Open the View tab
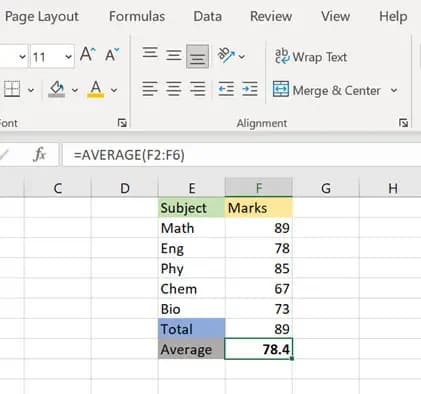The height and width of the screenshot is (394, 421). pyautogui.click(x=335, y=16)
